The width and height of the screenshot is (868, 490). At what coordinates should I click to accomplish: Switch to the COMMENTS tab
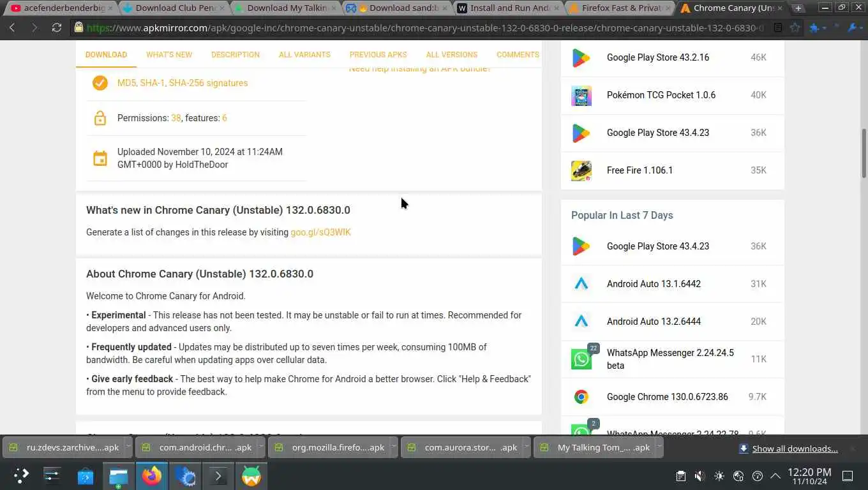pos(518,55)
